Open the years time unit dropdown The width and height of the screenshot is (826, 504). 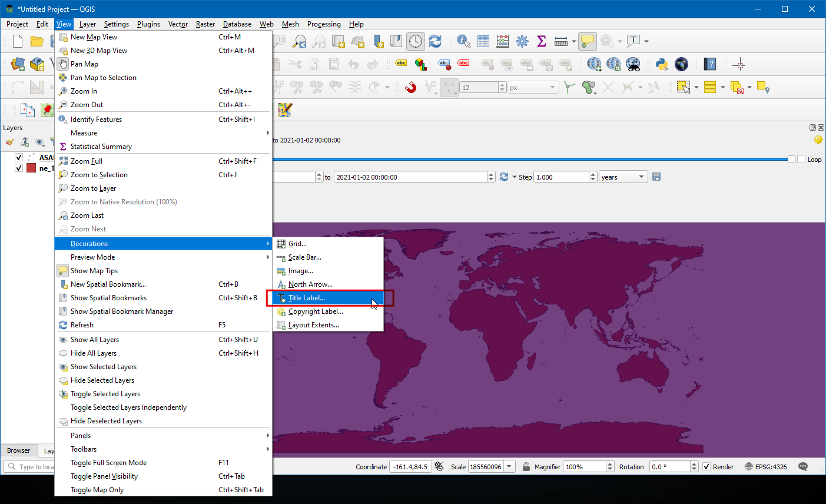click(x=623, y=177)
